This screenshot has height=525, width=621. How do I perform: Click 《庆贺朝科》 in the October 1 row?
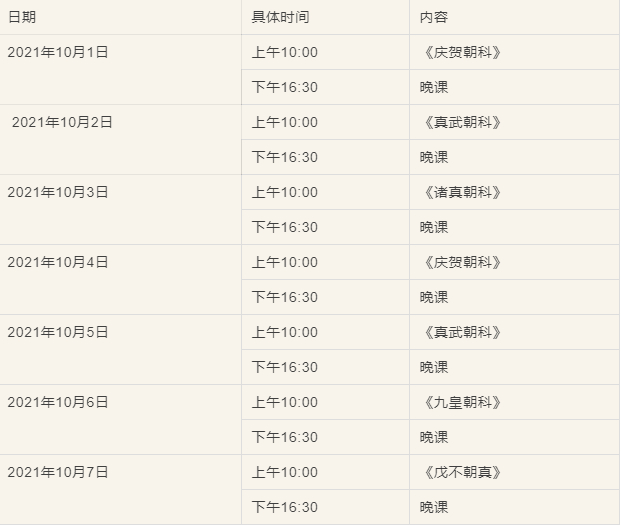(460, 52)
